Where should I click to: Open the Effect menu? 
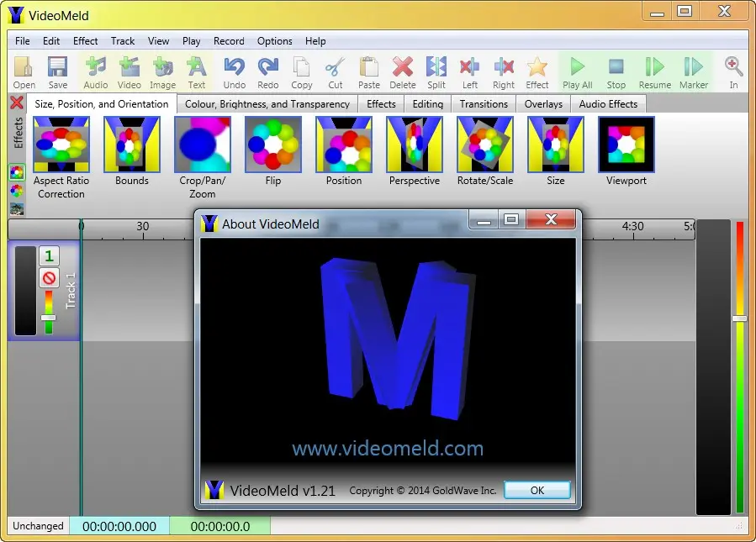point(85,41)
